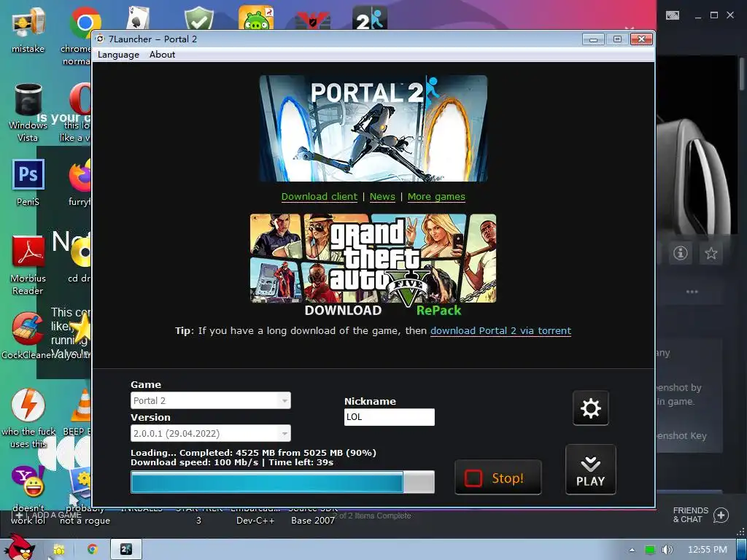Open the News link
Image resolution: width=747 pixels, height=560 pixels.
(x=382, y=197)
